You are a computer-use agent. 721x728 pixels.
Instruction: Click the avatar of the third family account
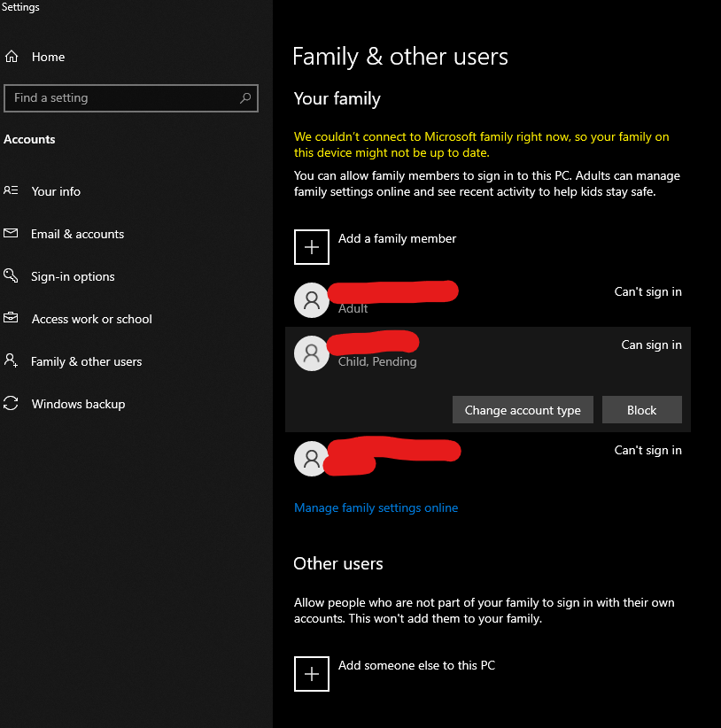click(x=312, y=459)
